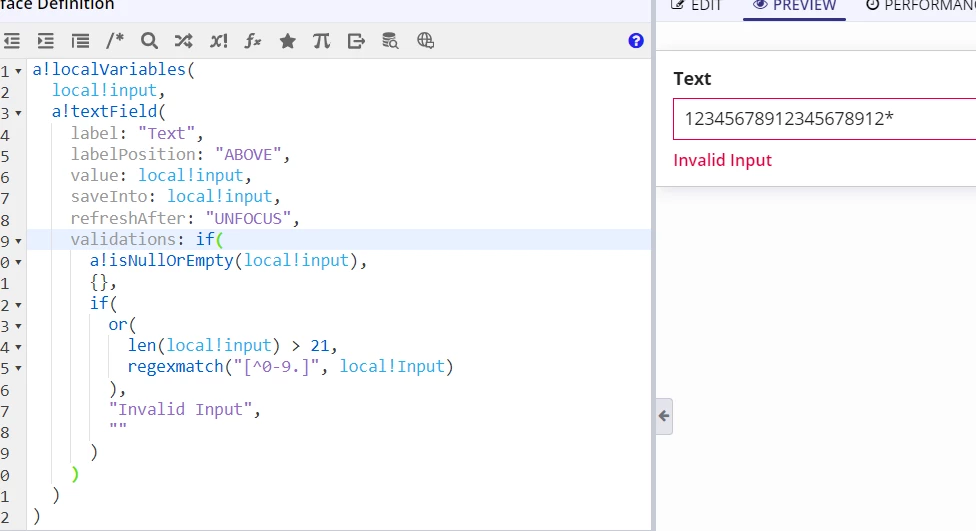Click the "Invalid Input" string in code

180,410
